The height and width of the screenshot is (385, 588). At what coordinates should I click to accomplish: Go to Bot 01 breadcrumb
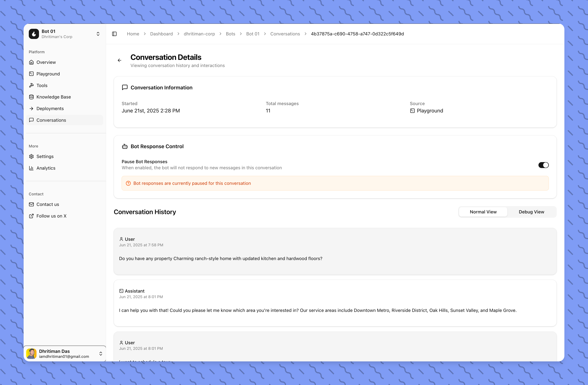coord(253,34)
